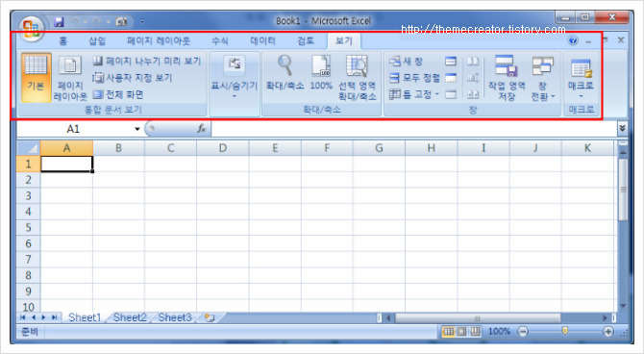The image size is (644, 354).
Task: Open the Redo history dropdown arrow
Action: tap(108, 21)
